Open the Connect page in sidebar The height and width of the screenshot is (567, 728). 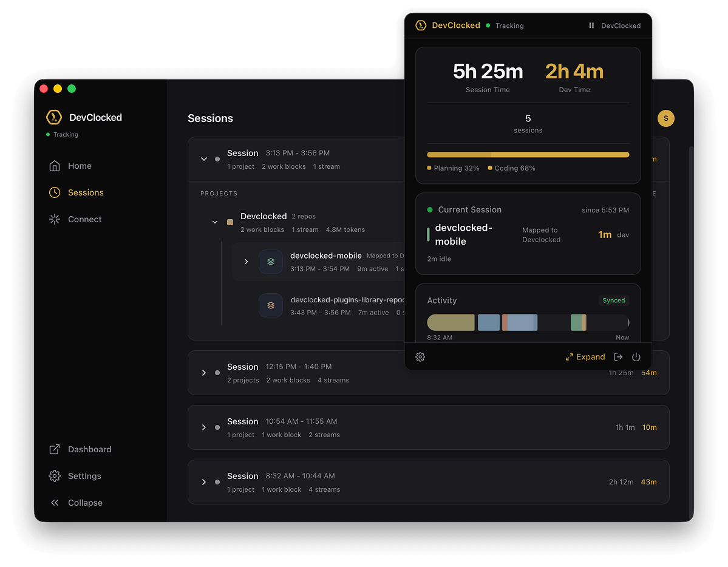(x=84, y=219)
